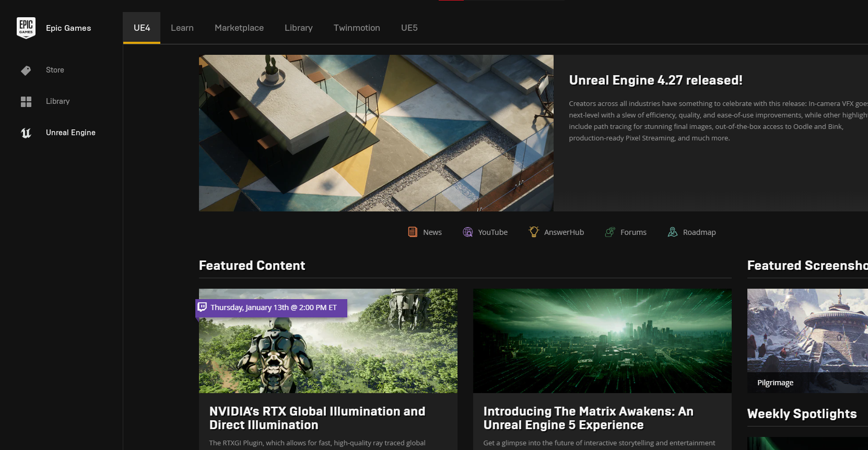Click Introducing The Matrix Awakens title
The image size is (868, 450).
[588, 418]
